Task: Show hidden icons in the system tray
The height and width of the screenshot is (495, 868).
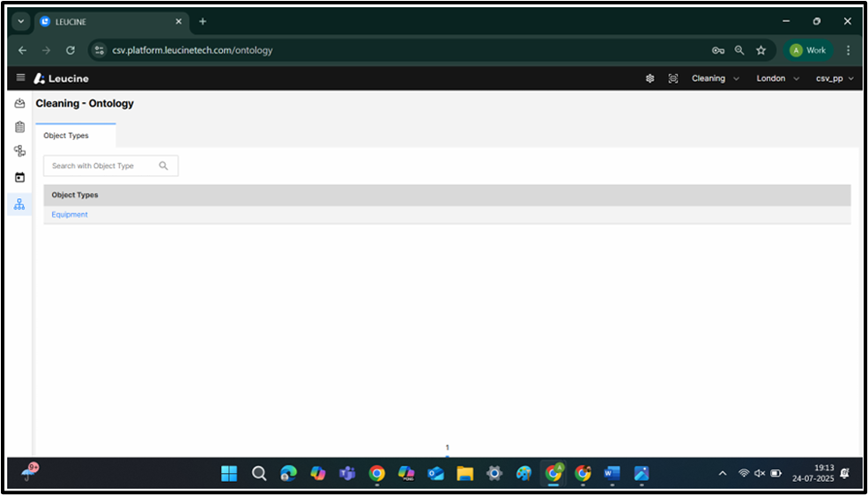Action: coord(723,474)
